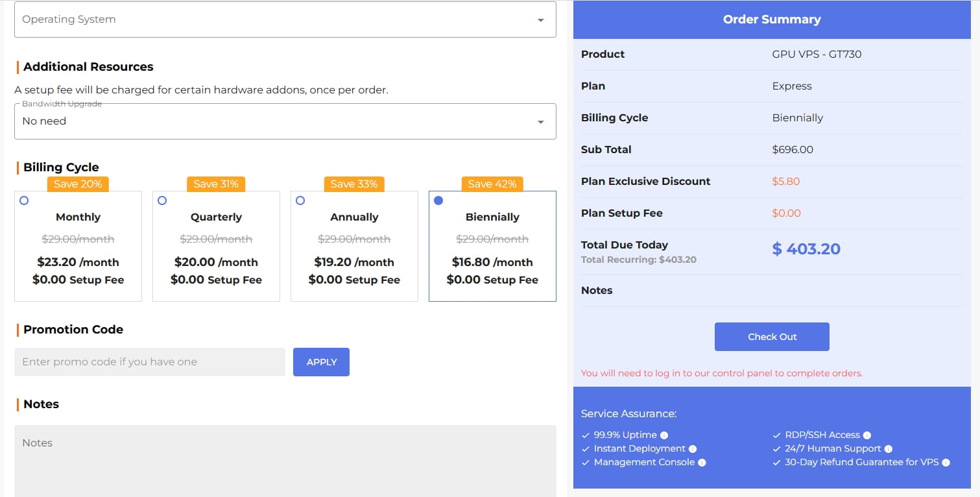Select the Quarterly billing radio button
Screen dimensions: 980x497
point(162,200)
